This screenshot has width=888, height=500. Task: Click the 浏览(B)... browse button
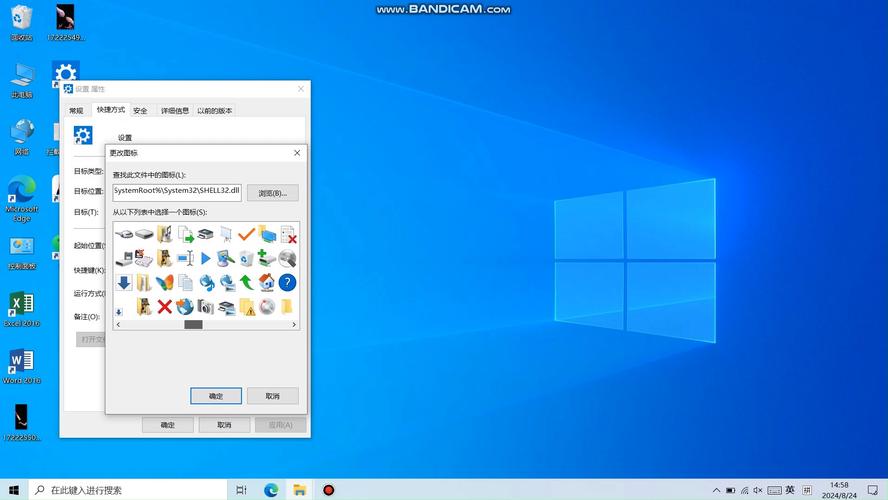tap(272, 193)
